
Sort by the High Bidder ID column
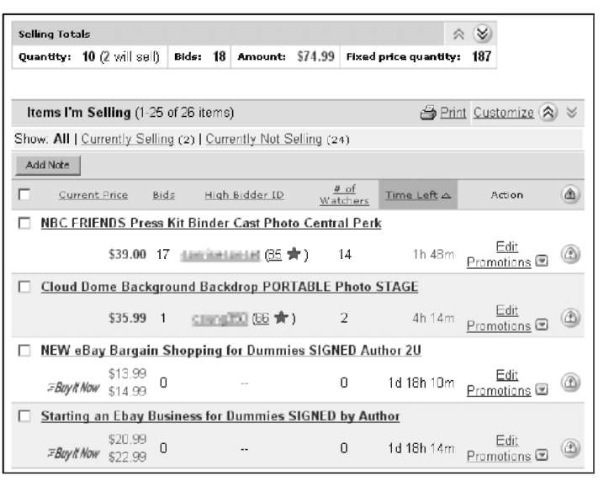pos(244,195)
